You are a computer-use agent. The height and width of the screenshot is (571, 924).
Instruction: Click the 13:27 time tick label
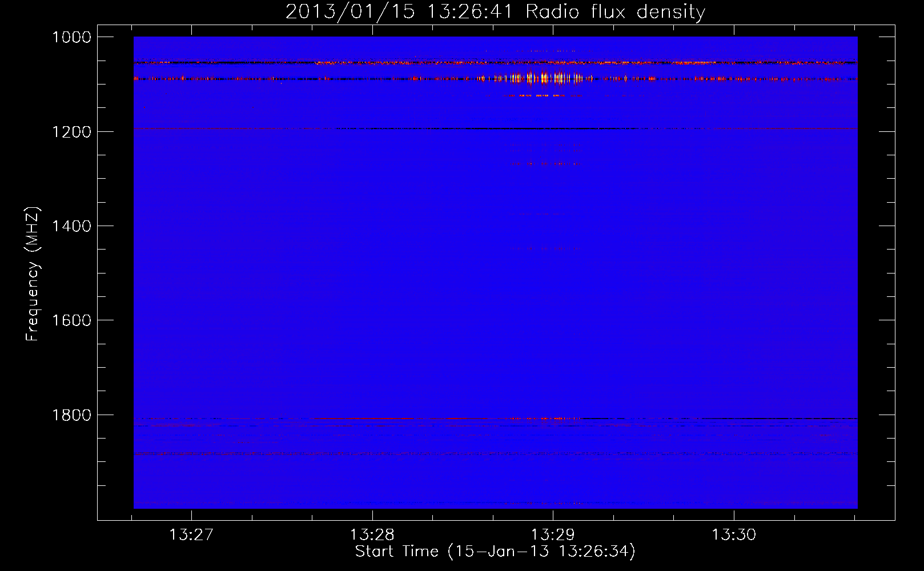(191, 534)
